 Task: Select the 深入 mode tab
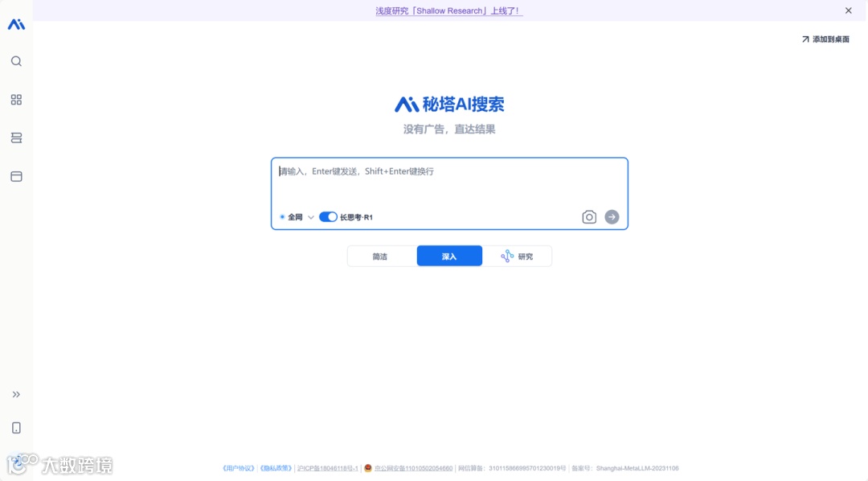pyautogui.click(x=449, y=256)
